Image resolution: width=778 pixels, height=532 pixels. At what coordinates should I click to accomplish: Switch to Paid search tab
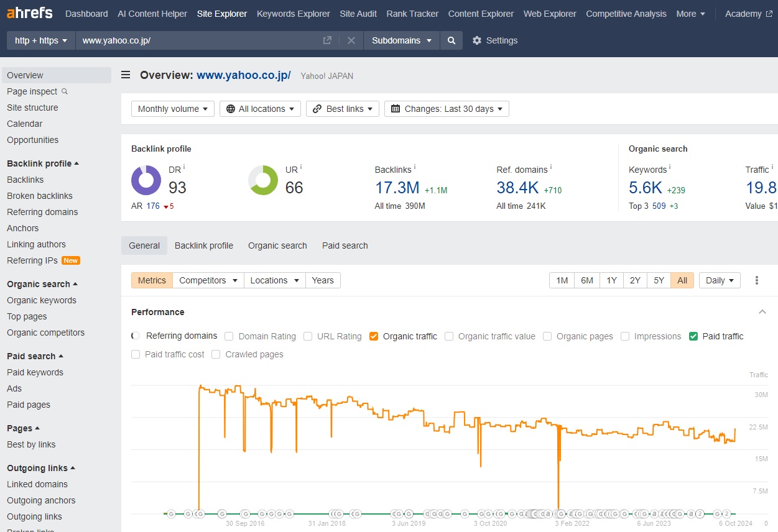(345, 245)
